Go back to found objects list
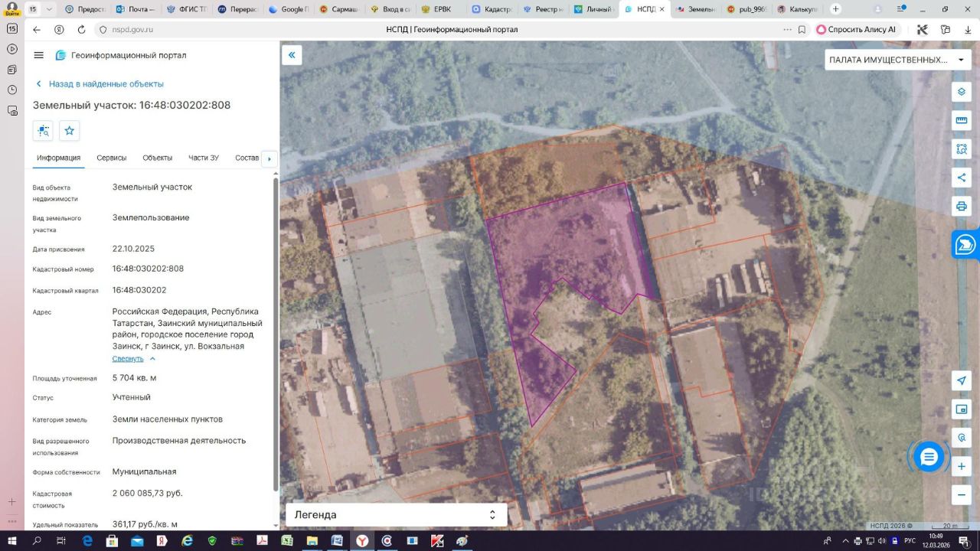This screenshot has width=980, height=551. (x=100, y=84)
